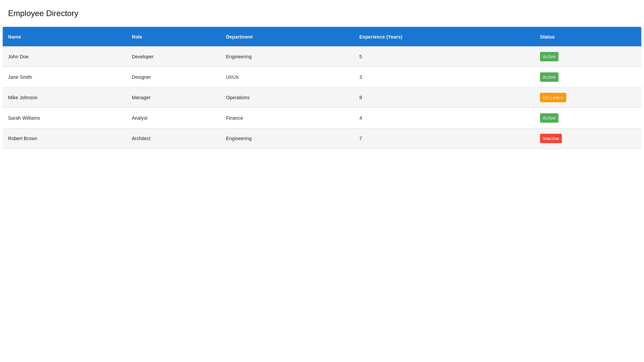Click the UI/UX department cell

pyautogui.click(x=232, y=77)
